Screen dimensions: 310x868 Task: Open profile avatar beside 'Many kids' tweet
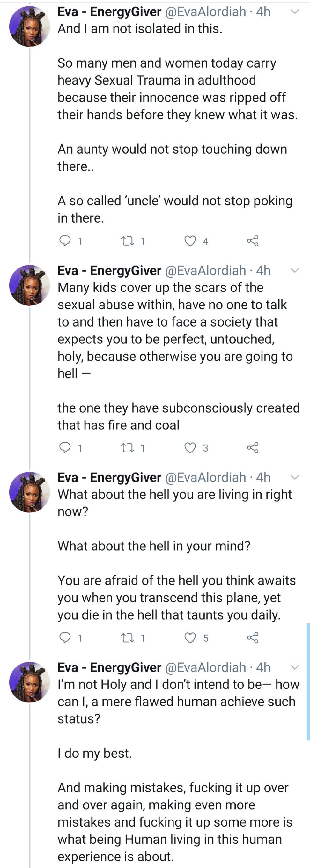pos(29,285)
